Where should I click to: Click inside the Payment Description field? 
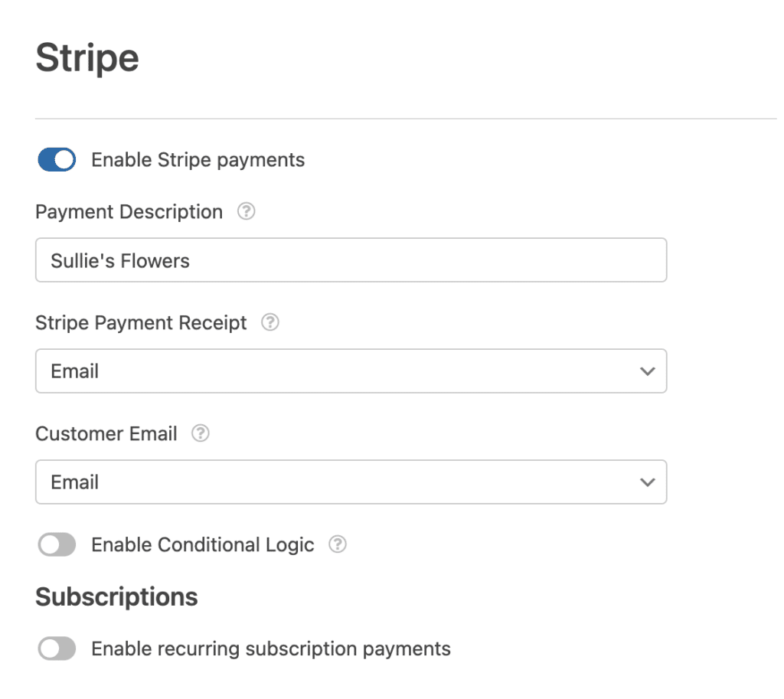(x=351, y=260)
